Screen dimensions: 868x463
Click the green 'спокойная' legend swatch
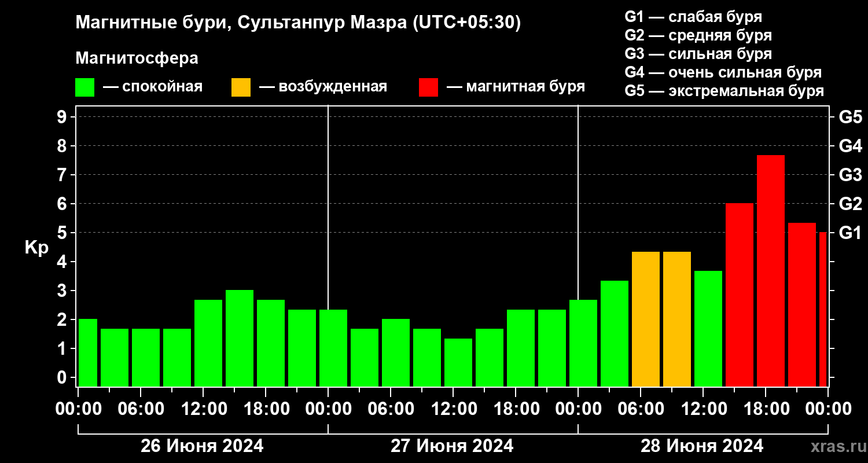[x=84, y=87]
